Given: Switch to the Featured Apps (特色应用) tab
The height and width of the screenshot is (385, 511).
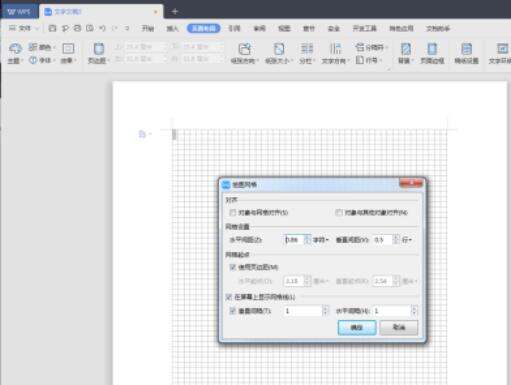Looking at the screenshot, I should coord(402,29).
